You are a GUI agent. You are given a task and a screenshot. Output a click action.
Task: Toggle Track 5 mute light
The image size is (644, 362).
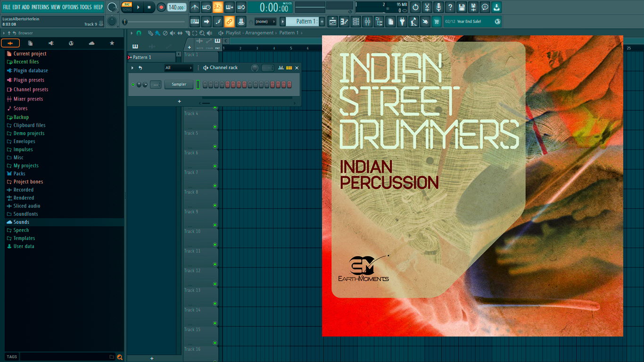215,146
